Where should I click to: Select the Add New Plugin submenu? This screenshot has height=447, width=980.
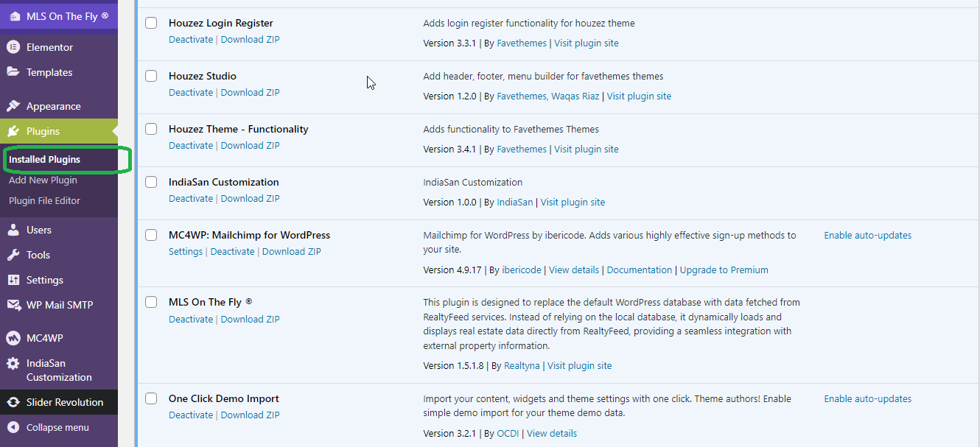click(43, 180)
